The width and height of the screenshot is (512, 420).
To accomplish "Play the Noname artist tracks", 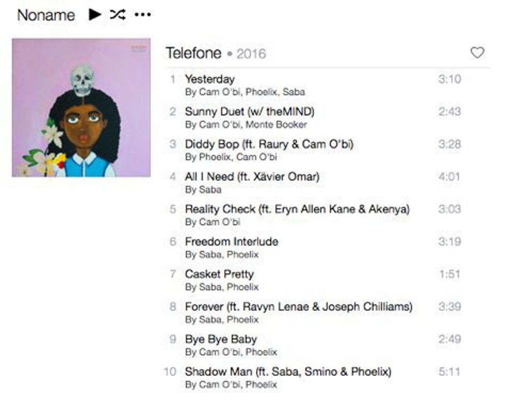I will [x=95, y=15].
